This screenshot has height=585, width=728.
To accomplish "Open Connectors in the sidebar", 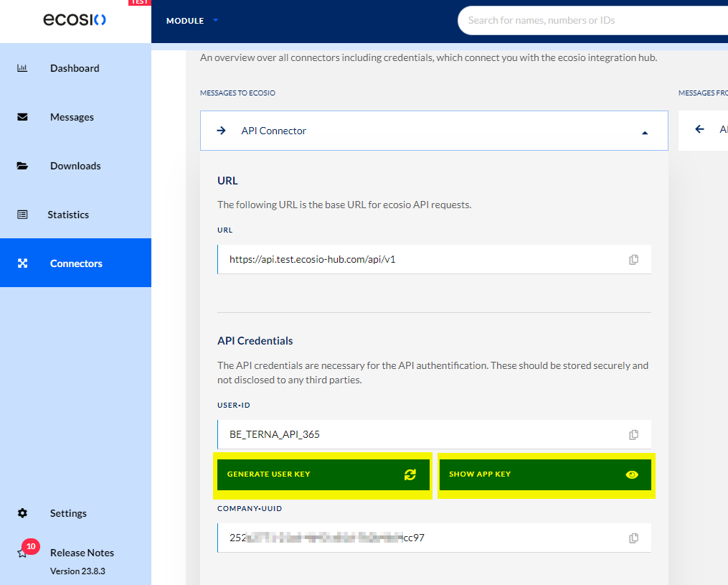I will [x=76, y=263].
